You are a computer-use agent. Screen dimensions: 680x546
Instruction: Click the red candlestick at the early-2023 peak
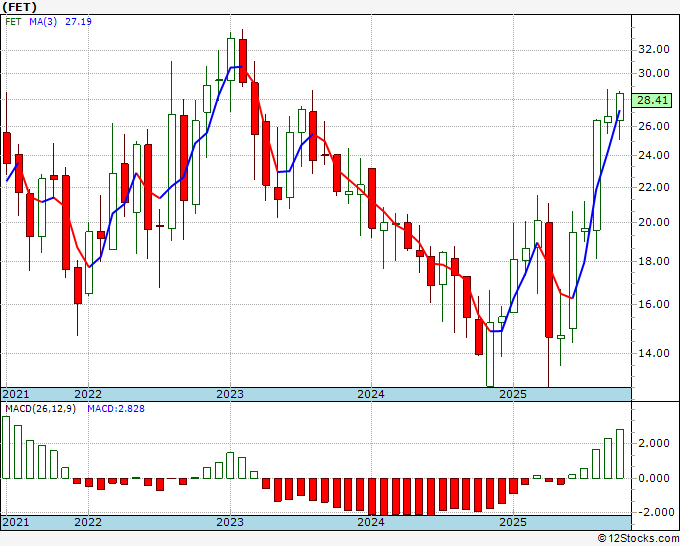(243, 61)
